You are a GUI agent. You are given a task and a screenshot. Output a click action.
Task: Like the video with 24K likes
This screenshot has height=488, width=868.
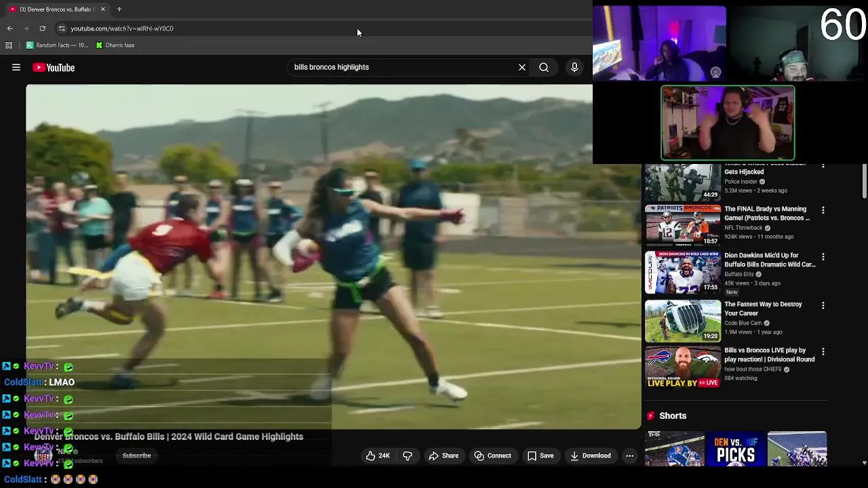(378, 455)
